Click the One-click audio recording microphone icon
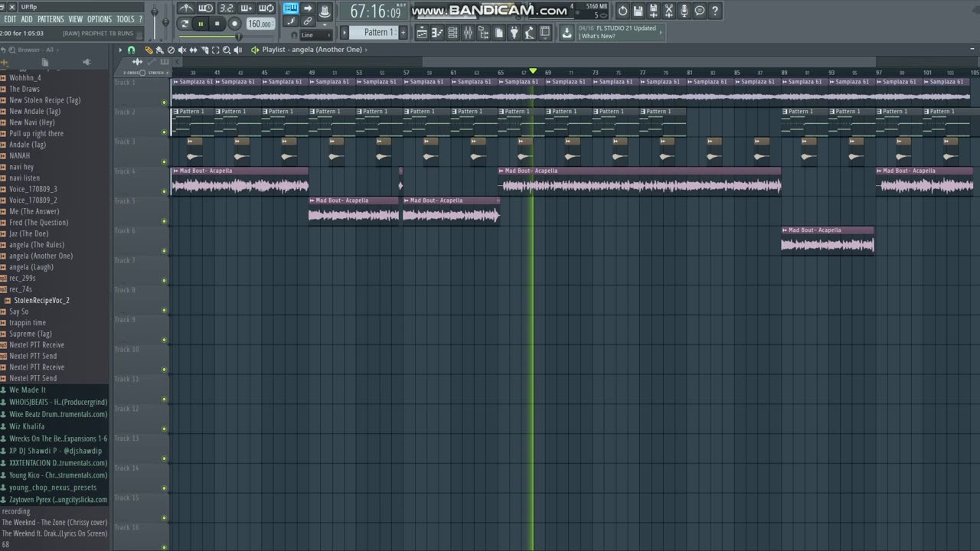The height and width of the screenshot is (551, 980). pos(684,11)
